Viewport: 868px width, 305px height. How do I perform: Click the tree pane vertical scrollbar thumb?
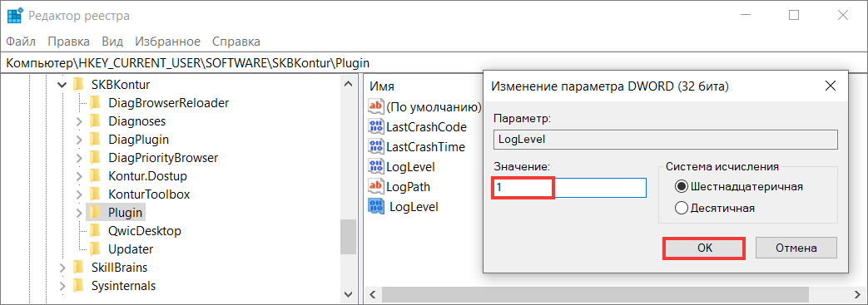click(348, 237)
